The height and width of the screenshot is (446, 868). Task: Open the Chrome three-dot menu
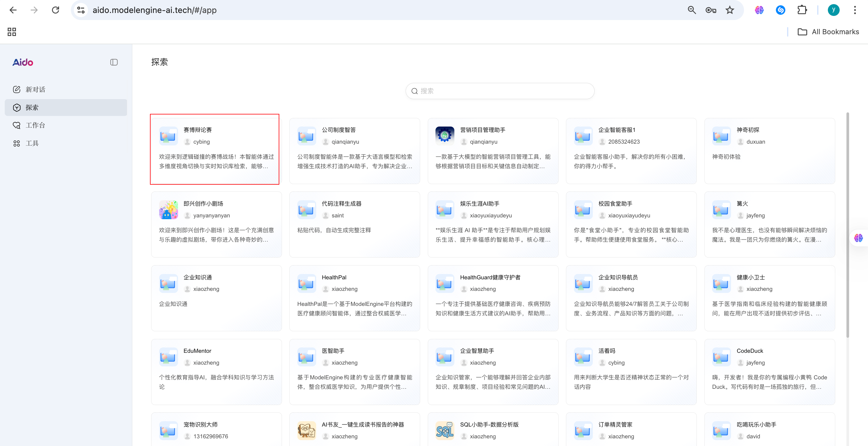click(x=855, y=10)
